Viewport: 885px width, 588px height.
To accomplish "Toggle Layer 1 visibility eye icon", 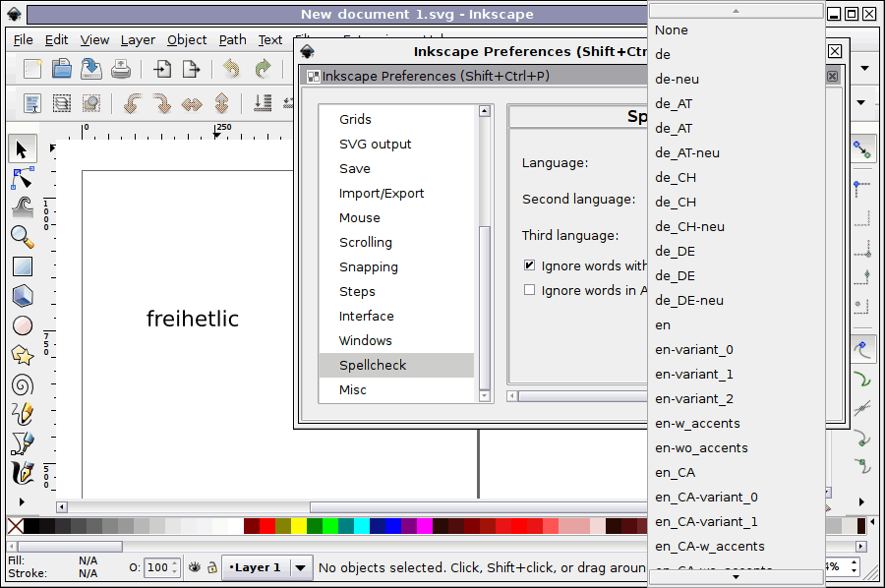I will click(x=195, y=567).
